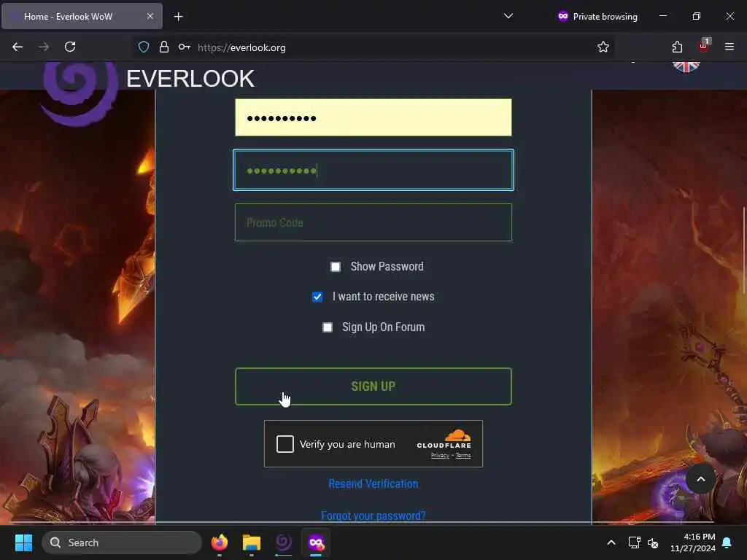Image resolution: width=747 pixels, height=560 pixels.
Task: Close the Home - Everlook WoW tab
Action: 150,16
